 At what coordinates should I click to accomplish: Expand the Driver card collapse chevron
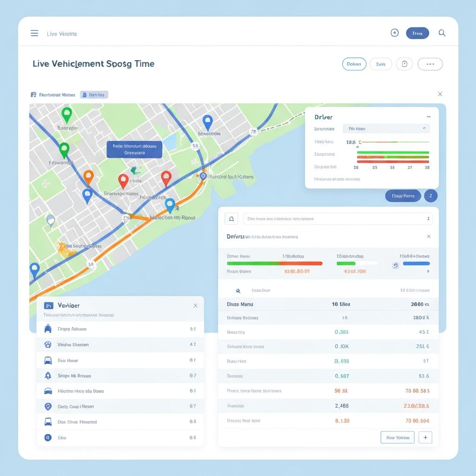tap(428, 117)
